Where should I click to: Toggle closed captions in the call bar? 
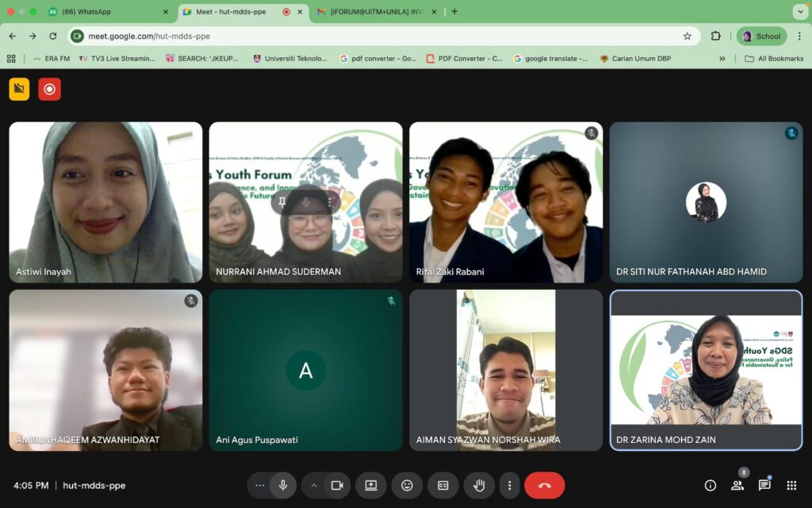coord(443,485)
